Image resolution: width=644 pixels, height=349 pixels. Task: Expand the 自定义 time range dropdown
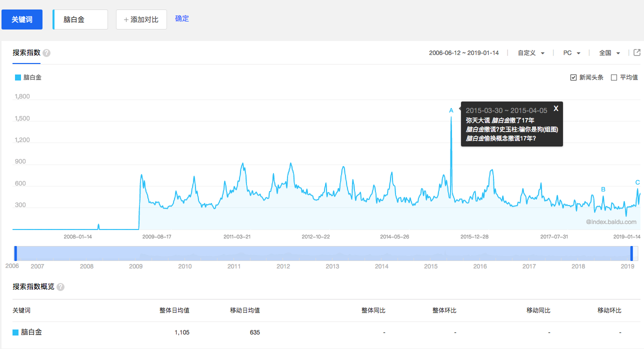pyautogui.click(x=531, y=53)
